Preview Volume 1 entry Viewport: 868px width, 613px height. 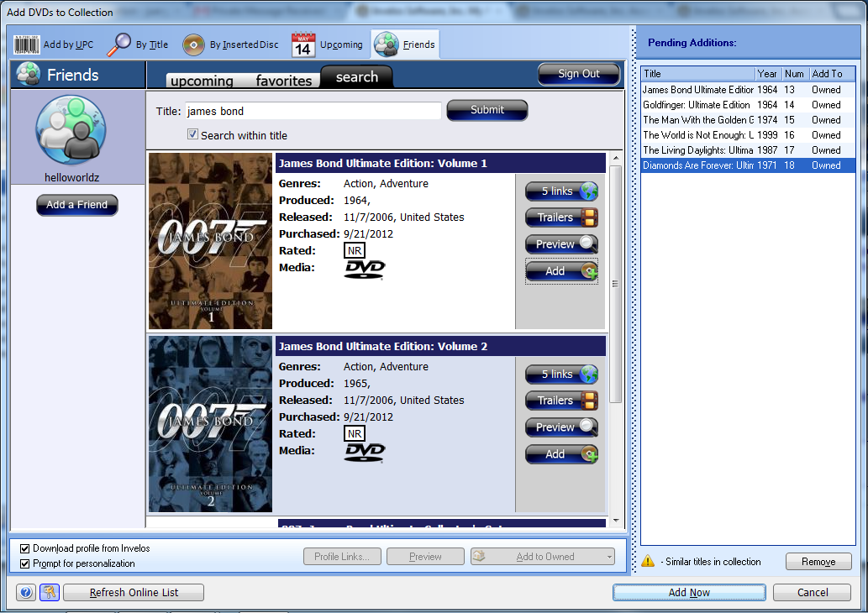[561, 244]
